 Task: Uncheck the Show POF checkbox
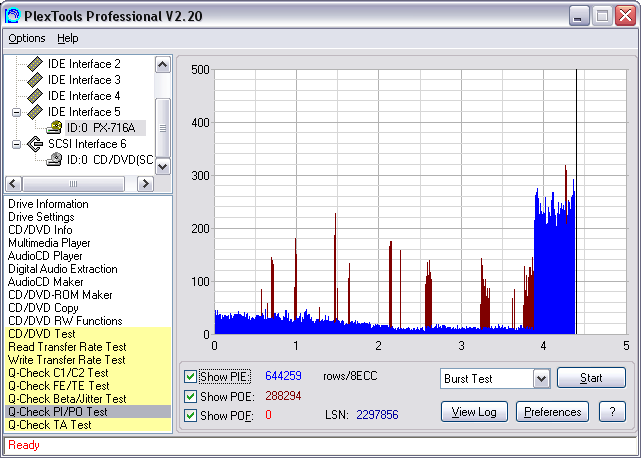click(190, 415)
